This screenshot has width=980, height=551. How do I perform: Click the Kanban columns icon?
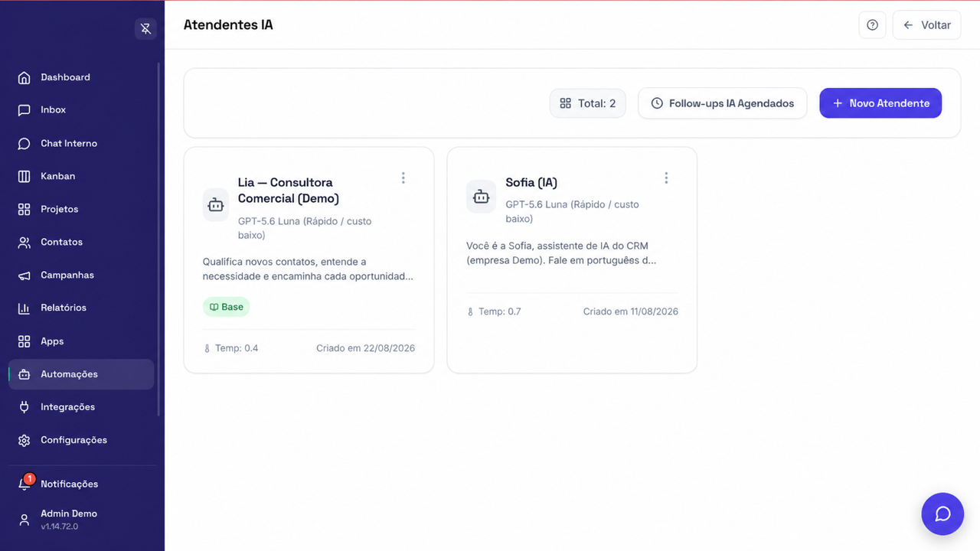tap(24, 176)
